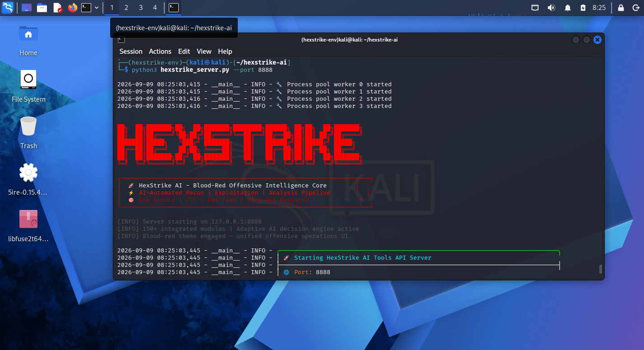Switch to workspace 4

(x=155, y=7)
